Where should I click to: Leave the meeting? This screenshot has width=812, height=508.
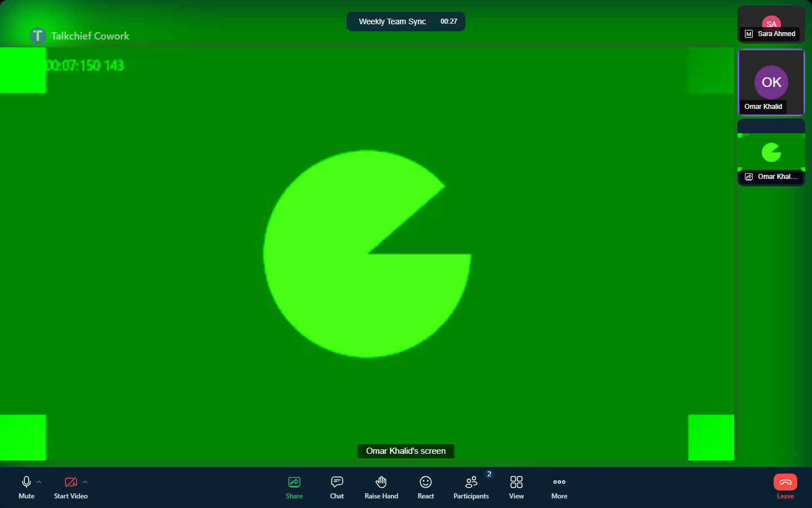pos(785,488)
